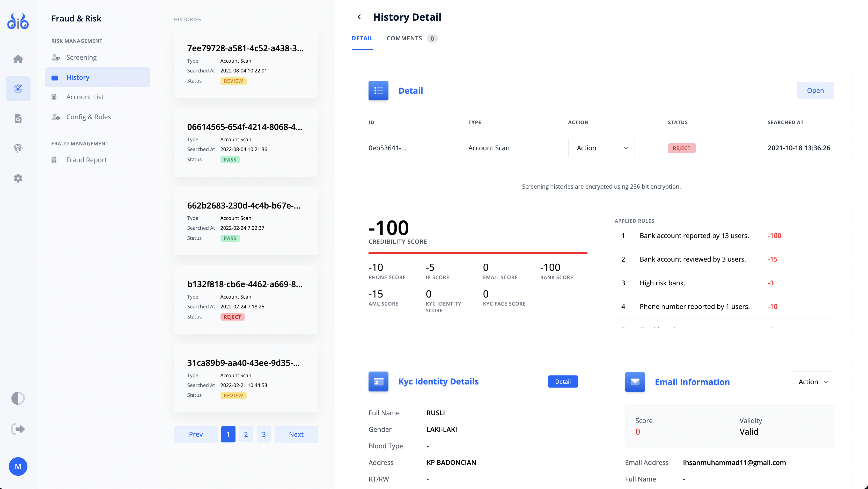The height and width of the screenshot is (489, 868).
Task: Select history card 06614565-654f-4214-8068
Action: point(246,142)
